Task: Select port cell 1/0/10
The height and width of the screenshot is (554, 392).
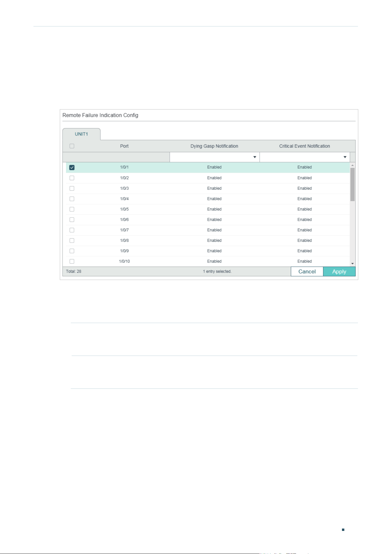Action: pyautogui.click(x=124, y=261)
